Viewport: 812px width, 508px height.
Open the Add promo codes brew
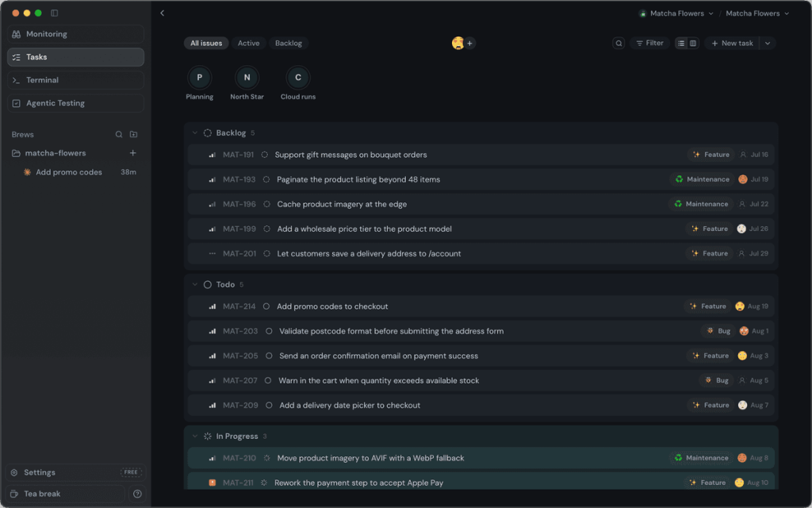tap(75, 172)
